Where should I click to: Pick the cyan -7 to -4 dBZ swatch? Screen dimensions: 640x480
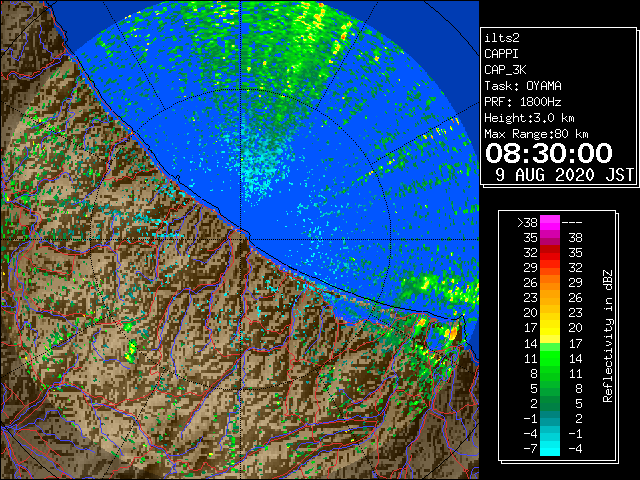(550, 449)
